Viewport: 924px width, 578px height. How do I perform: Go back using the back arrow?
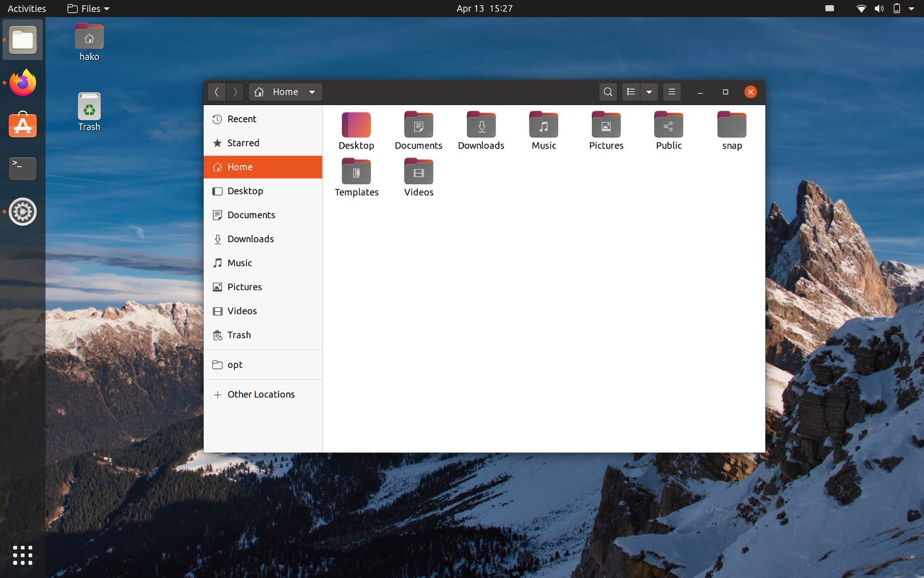point(217,92)
